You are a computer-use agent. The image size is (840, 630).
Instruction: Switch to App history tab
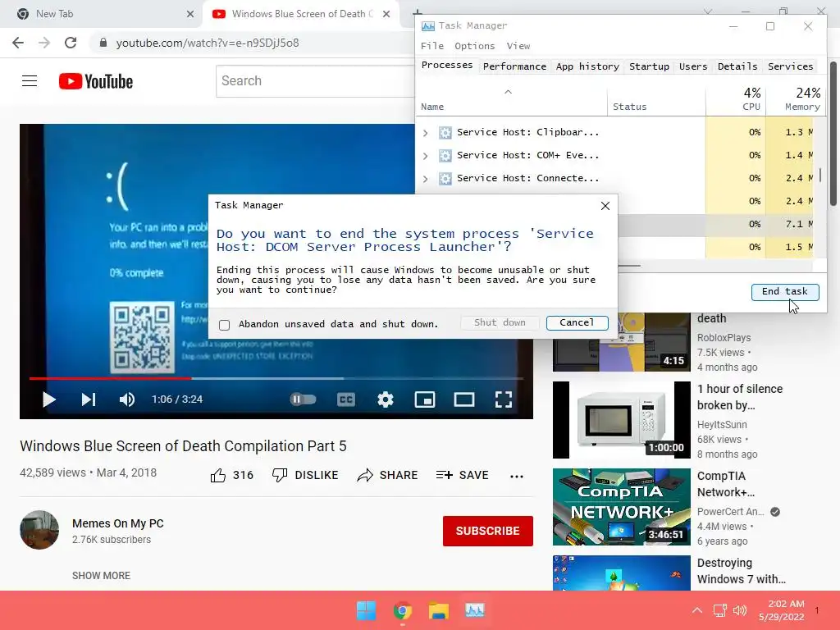pyautogui.click(x=587, y=66)
